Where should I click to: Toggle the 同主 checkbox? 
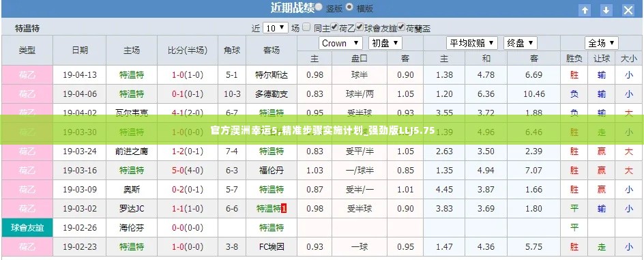pos(306,27)
